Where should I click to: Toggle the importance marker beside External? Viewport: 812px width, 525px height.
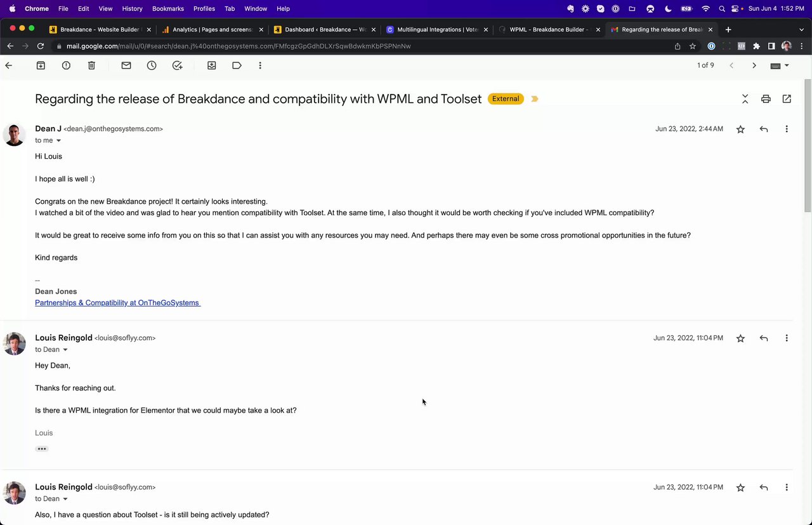(x=534, y=99)
